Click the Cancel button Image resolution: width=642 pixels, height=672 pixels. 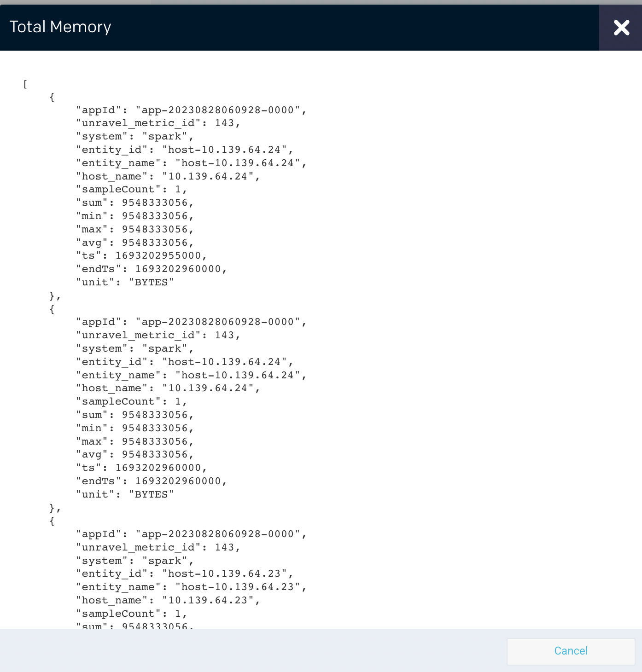(x=571, y=651)
